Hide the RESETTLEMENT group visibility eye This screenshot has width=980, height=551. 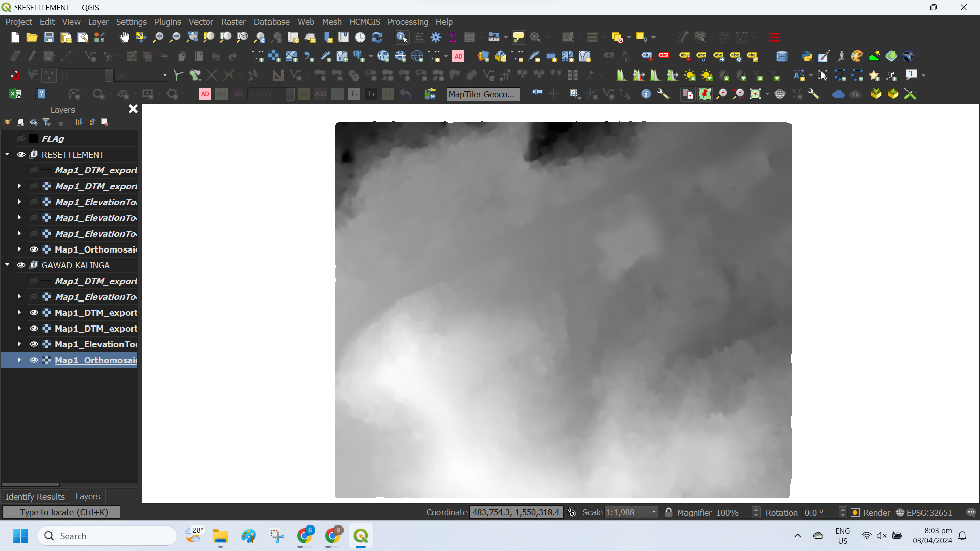point(21,155)
